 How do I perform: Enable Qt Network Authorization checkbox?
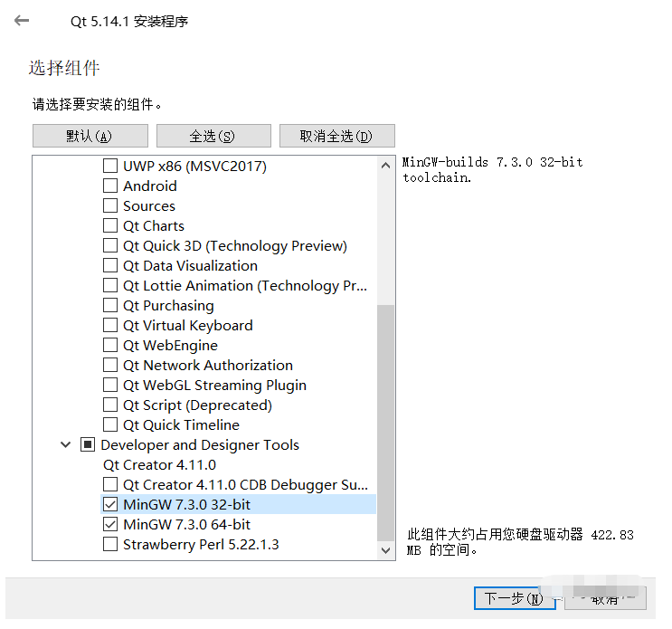tap(110, 366)
